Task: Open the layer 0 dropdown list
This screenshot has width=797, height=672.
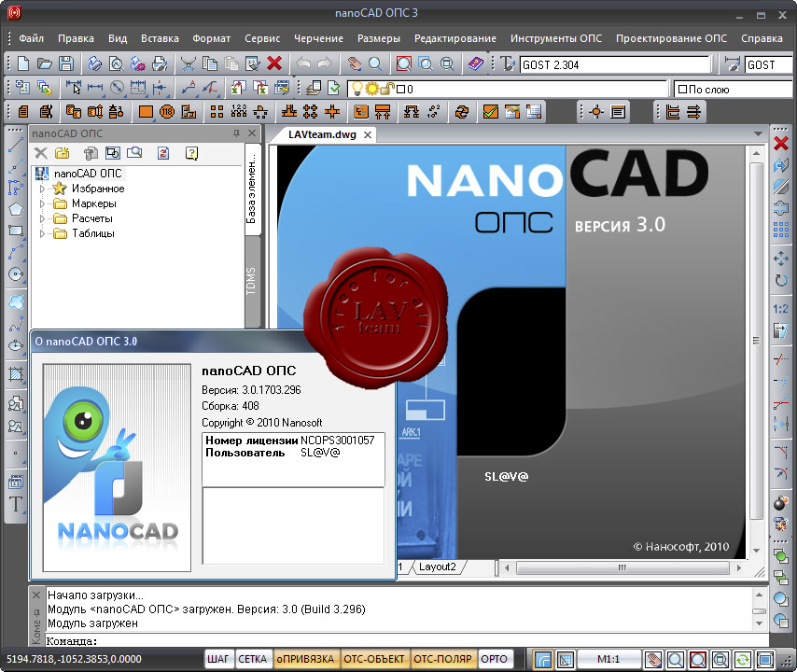Action: click(508, 89)
